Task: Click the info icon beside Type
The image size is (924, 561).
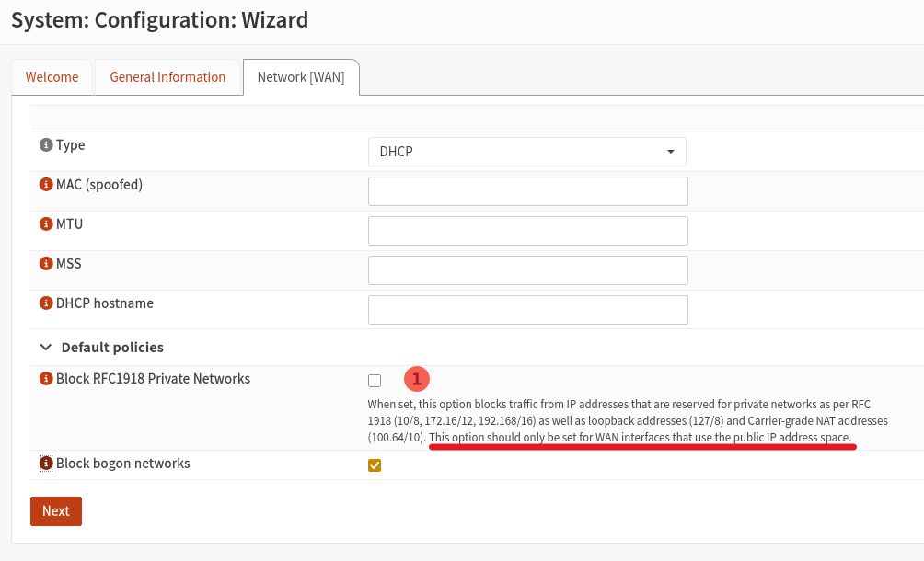Action: pos(44,144)
